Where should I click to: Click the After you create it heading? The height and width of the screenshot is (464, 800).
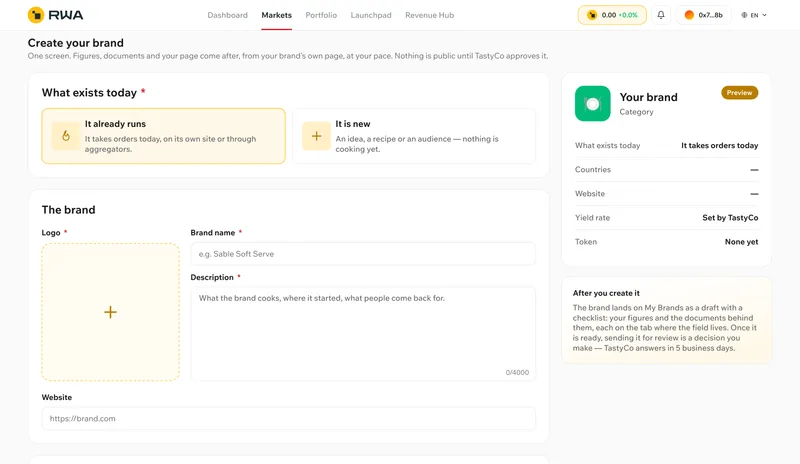point(606,293)
